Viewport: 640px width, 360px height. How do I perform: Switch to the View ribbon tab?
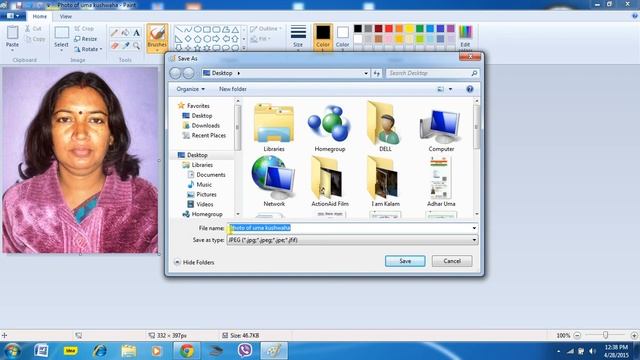point(66,16)
